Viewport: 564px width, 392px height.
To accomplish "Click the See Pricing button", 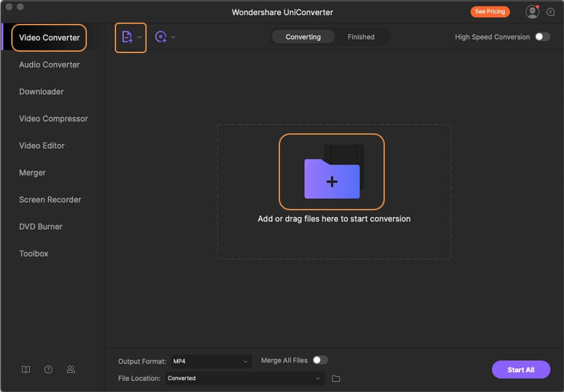I will (x=490, y=12).
